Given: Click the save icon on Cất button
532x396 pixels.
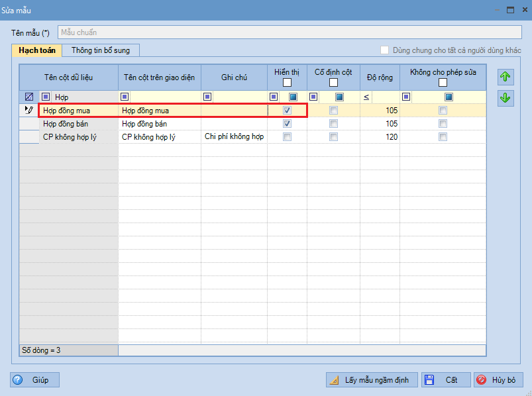Looking at the screenshot, I should (x=429, y=380).
